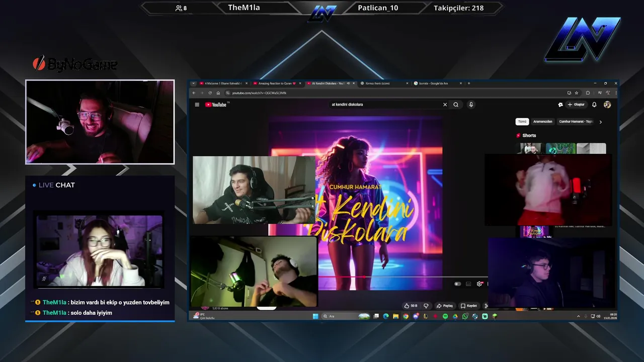Open the green second Shorts thumbnail

click(560, 149)
